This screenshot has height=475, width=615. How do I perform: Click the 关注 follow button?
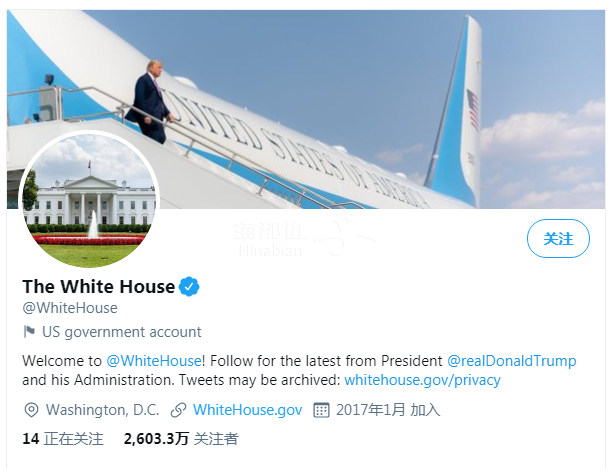coord(558,238)
